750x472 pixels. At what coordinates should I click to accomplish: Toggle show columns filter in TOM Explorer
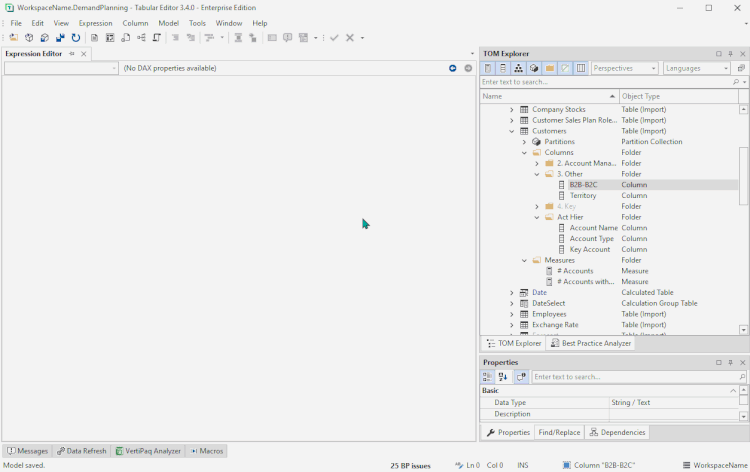point(503,68)
